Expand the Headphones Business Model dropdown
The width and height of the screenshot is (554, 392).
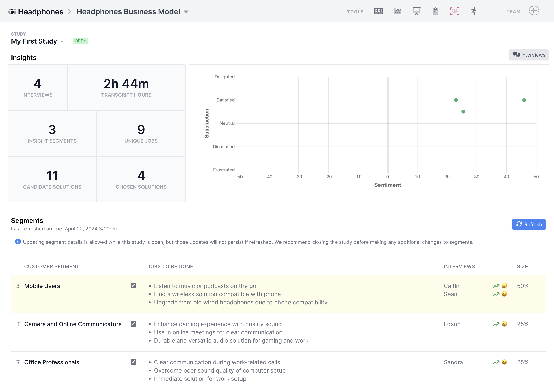(186, 12)
